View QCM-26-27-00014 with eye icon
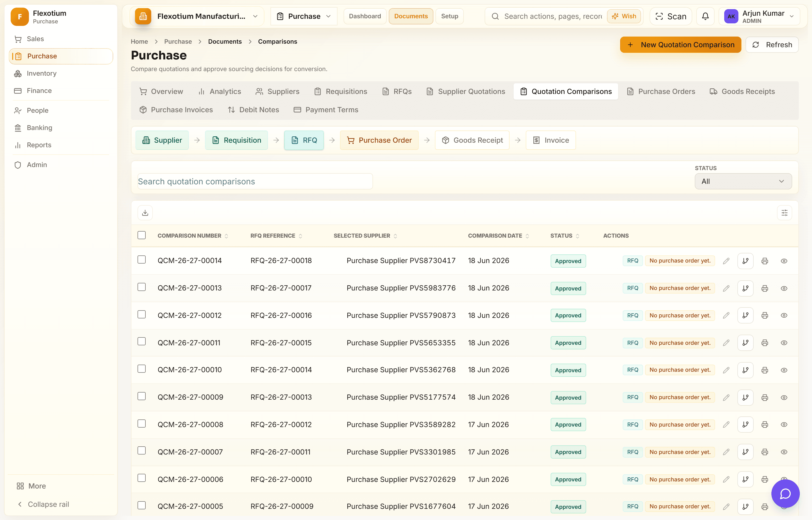Image resolution: width=812 pixels, height=520 pixels. (x=784, y=261)
